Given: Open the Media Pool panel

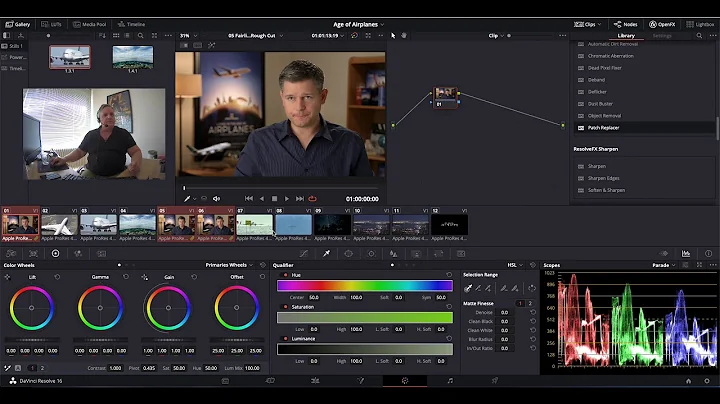Looking at the screenshot, I should pyautogui.click(x=90, y=24).
